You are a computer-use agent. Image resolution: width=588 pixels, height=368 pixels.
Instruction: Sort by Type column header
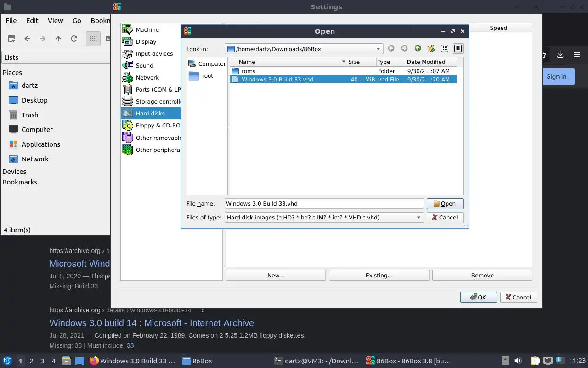tap(390, 62)
